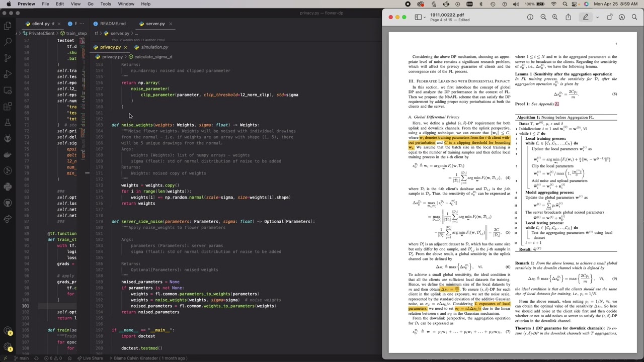
Task: Click the calculate_sigma_d breadcrumb
Action: point(153,57)
